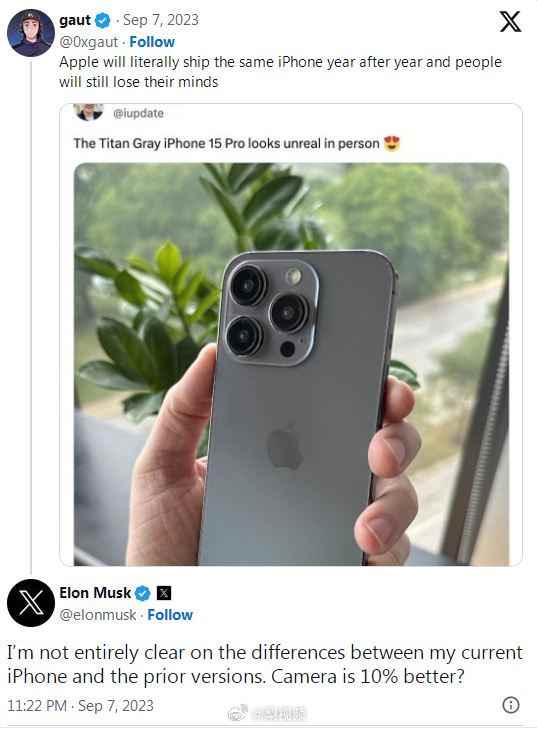Click gaut's tweet text about Apple shipping same iPhone

point(280,72)
